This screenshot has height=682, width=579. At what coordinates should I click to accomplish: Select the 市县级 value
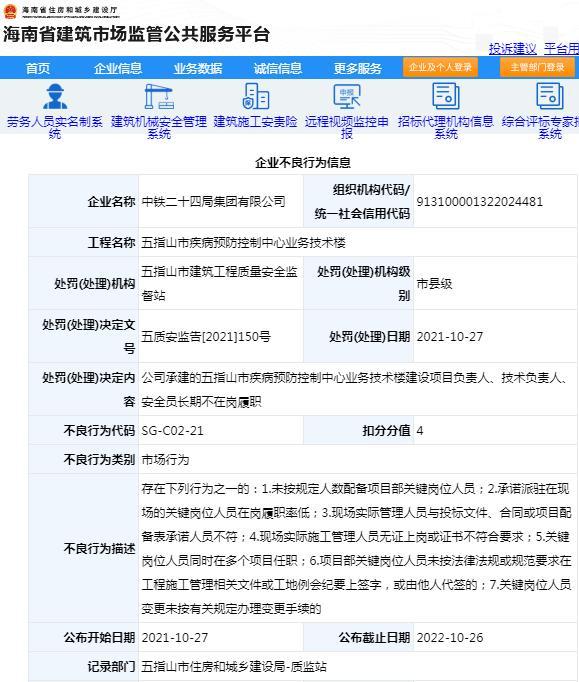[434, 284]
